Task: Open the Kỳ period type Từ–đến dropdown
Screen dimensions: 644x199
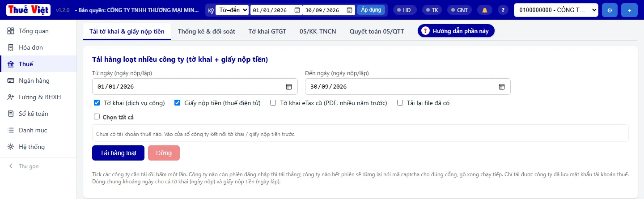Action: [x=232, y=10]
